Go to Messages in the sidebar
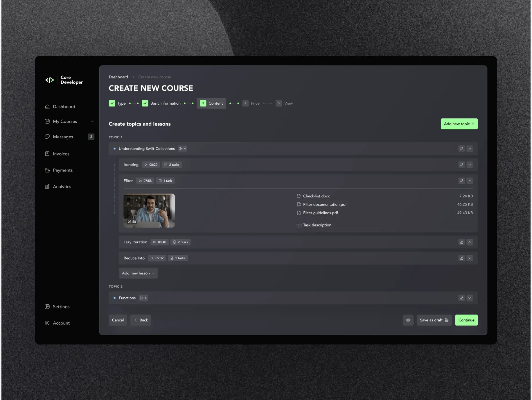This screenshot has width=532, height=400. [63, 137]
